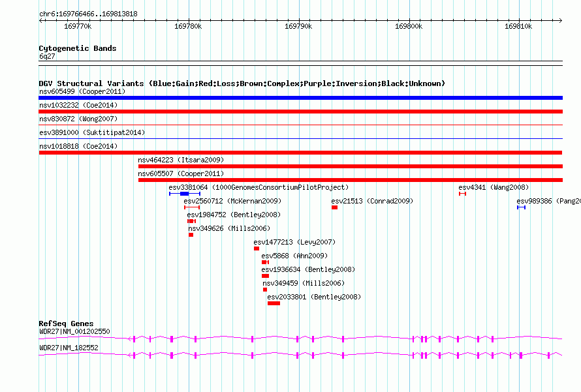
Task: Click the thin red line under nsv830872
Action: pos(300,125)
